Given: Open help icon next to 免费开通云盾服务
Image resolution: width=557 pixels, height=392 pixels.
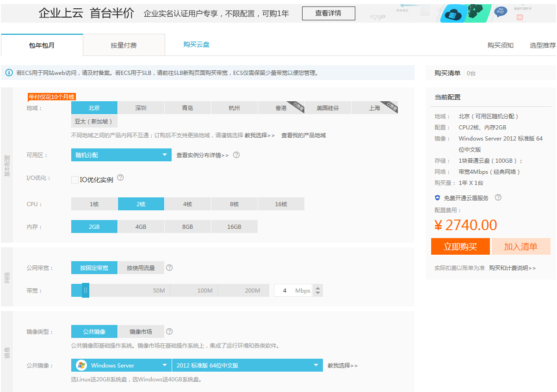Looking at the screenshot, I should (498, 197).
